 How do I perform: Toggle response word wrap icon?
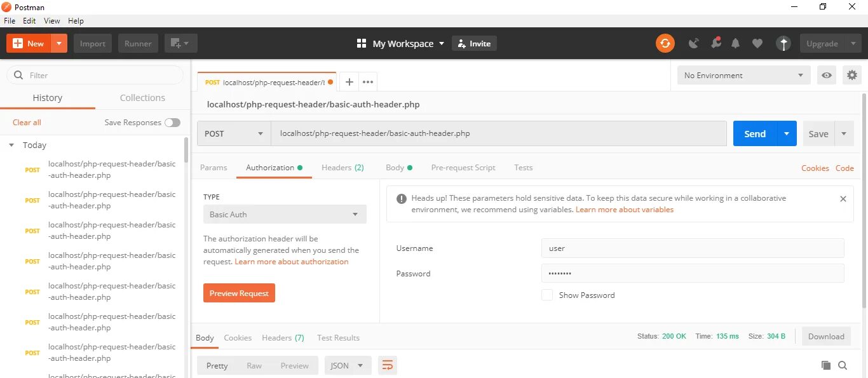[x=388, y=365]
